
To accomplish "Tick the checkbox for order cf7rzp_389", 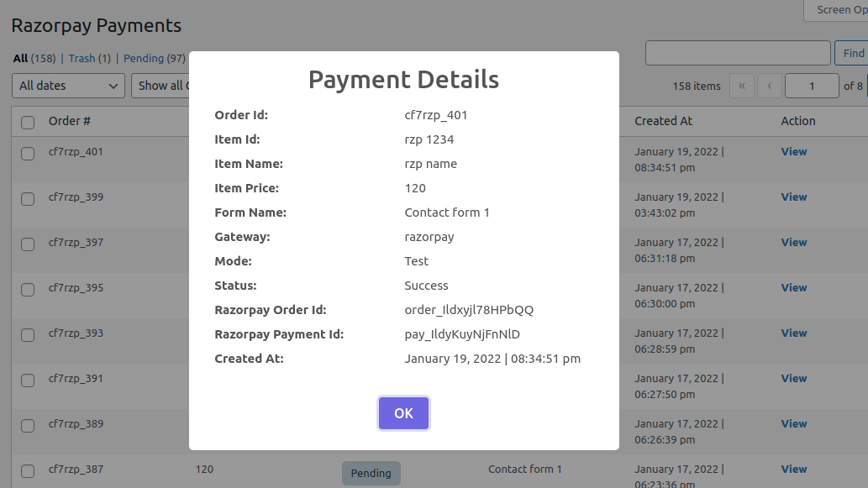I will pos(28,426).
